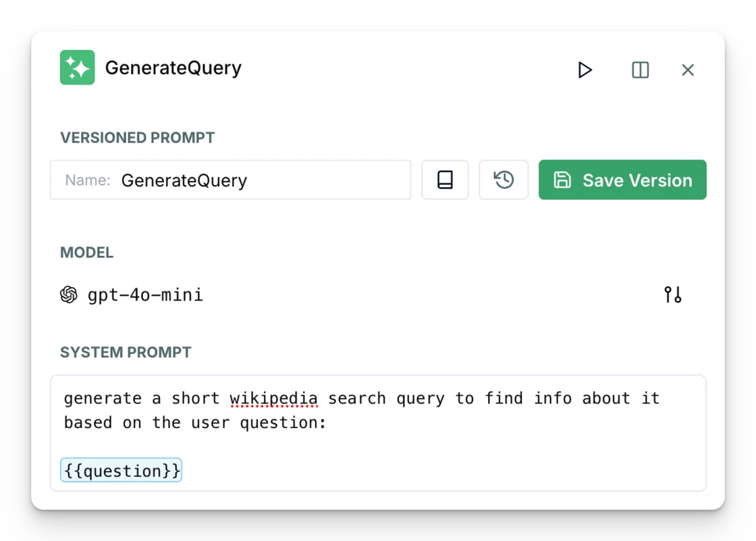
Task: Click the green sparkle node icon
Action: pos(77,68)
